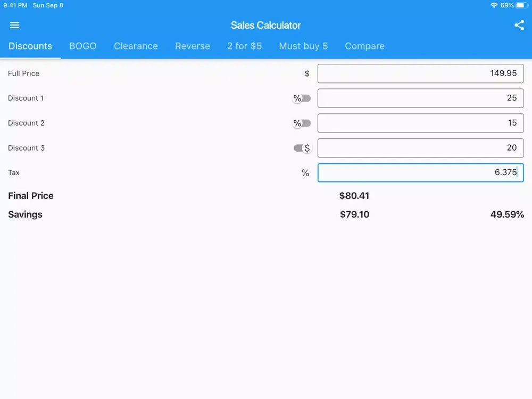The image size is (532, 399).
Task: Select the 49.59% savings percentage
Action: click(x=507, y=214)
